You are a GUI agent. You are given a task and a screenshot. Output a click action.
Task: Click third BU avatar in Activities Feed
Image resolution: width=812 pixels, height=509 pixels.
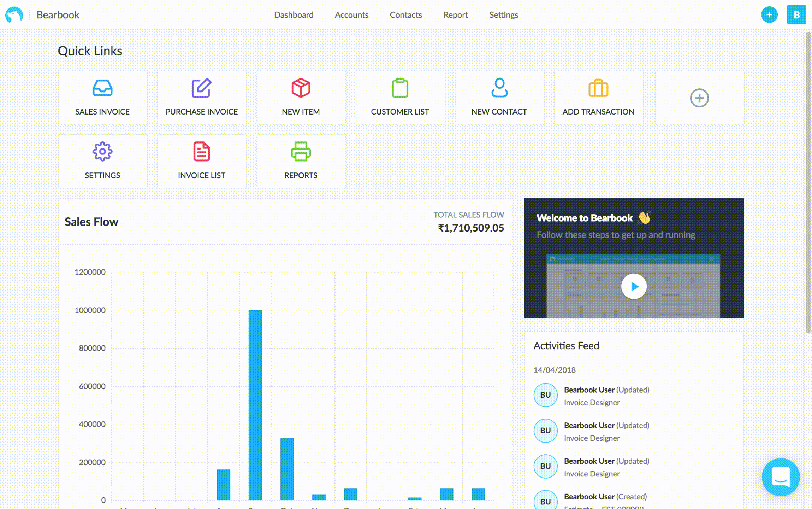click(x=545, y=466)
